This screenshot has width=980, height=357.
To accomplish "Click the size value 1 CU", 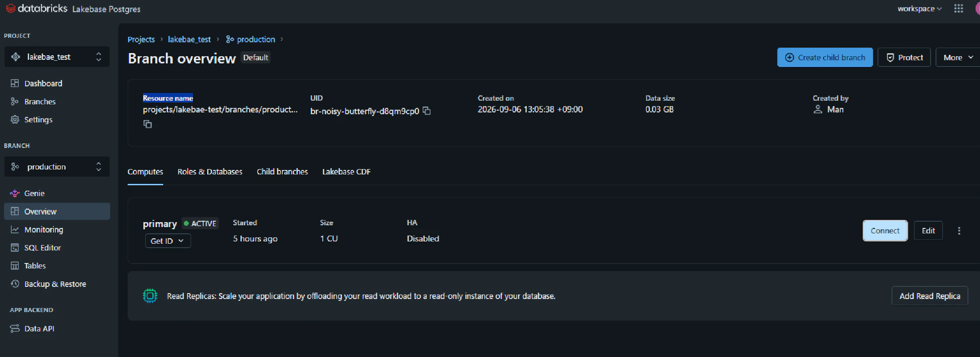I will [329, 239].
